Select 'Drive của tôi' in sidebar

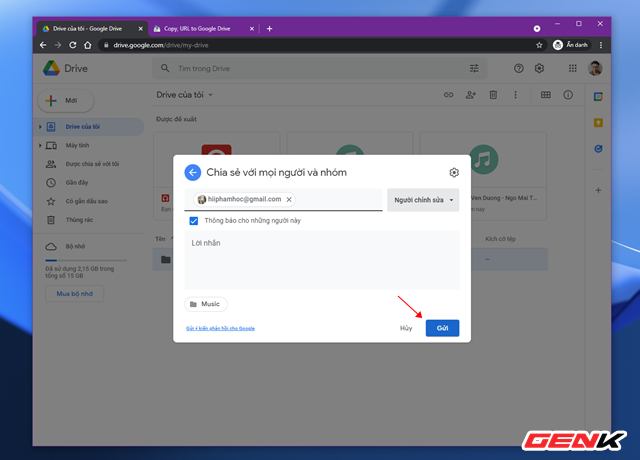click(x=82, y=127)
